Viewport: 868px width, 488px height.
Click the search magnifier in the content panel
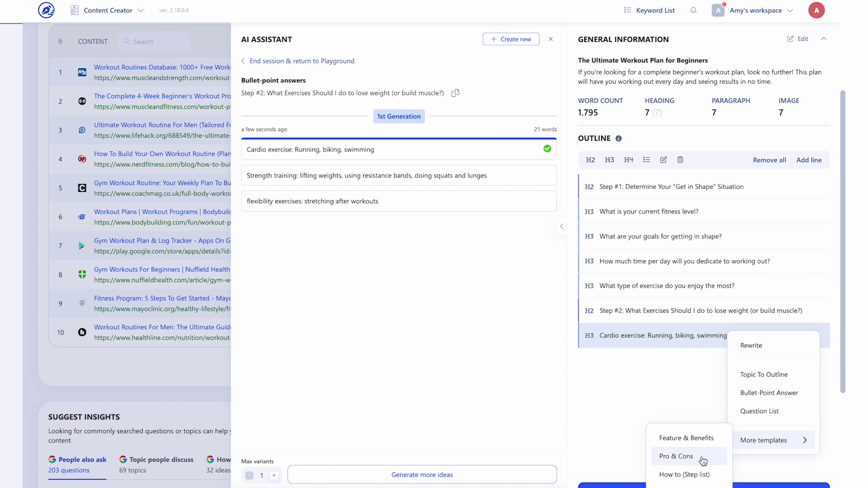point(126,41)
